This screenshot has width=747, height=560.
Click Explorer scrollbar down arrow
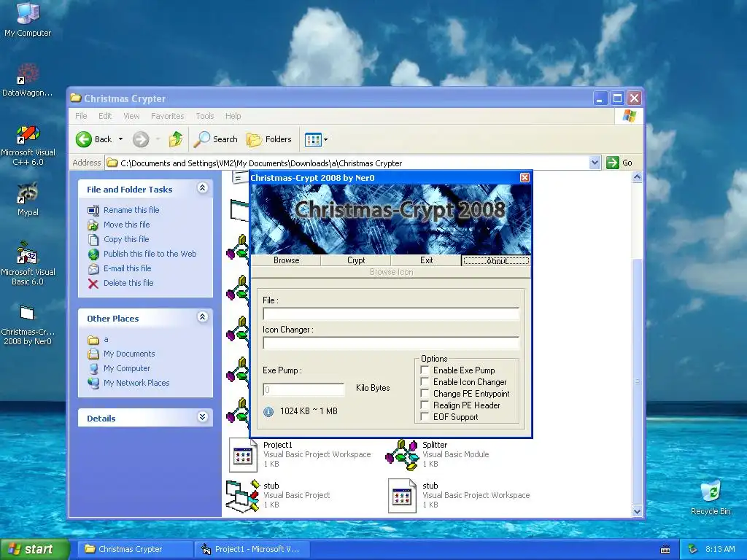point(637,511)
